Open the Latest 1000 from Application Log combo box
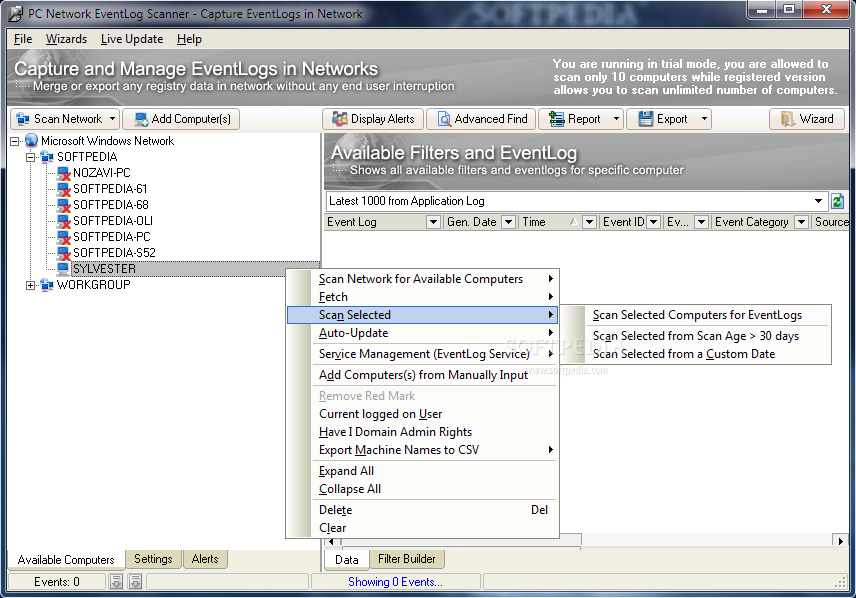This screenshot has width=856, height=598. click(577, 201)
